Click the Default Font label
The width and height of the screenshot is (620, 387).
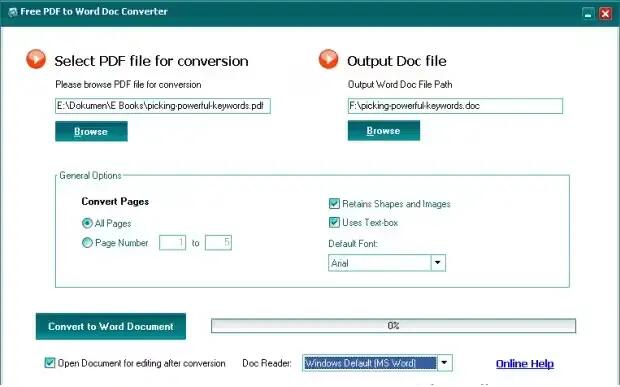[x=353, y=244]
